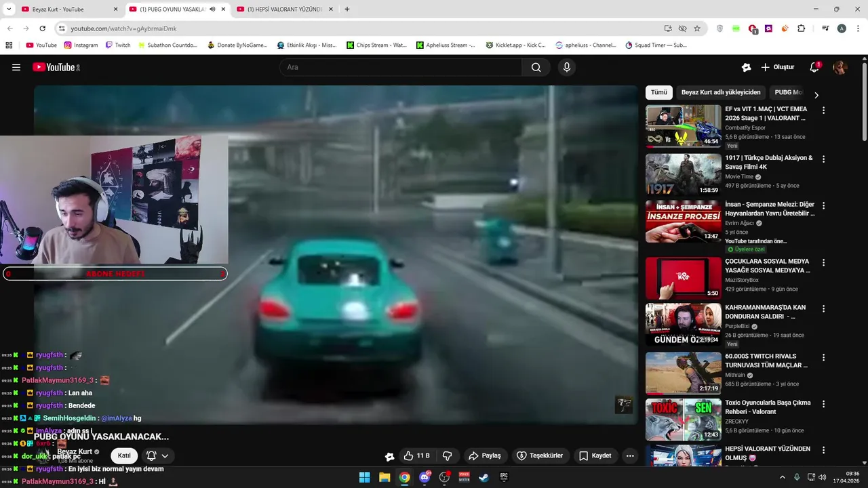Click the shield extension icon
This screenshot has height=488, width=868.
click(719, 28)
